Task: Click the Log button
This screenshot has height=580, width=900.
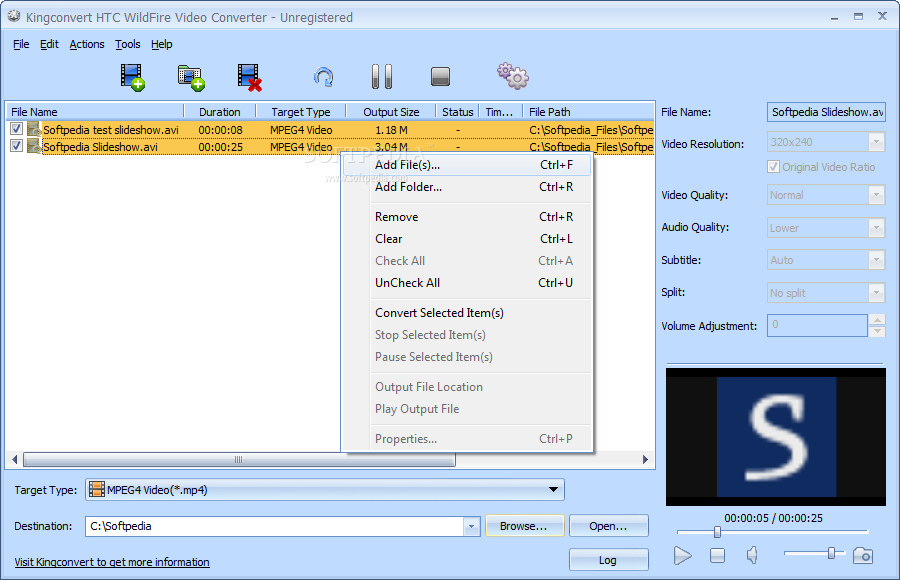Action: click(x=608, y=560)
